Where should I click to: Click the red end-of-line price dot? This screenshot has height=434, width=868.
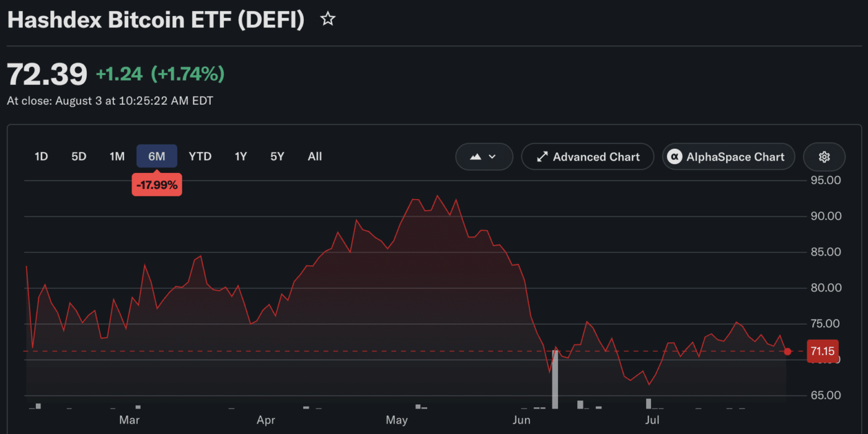(787, 352)
